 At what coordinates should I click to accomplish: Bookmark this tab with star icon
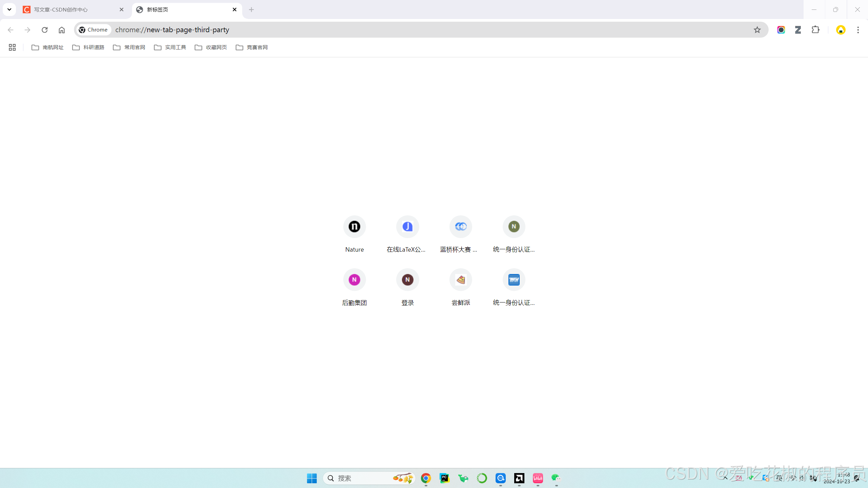tap(757, 30)
